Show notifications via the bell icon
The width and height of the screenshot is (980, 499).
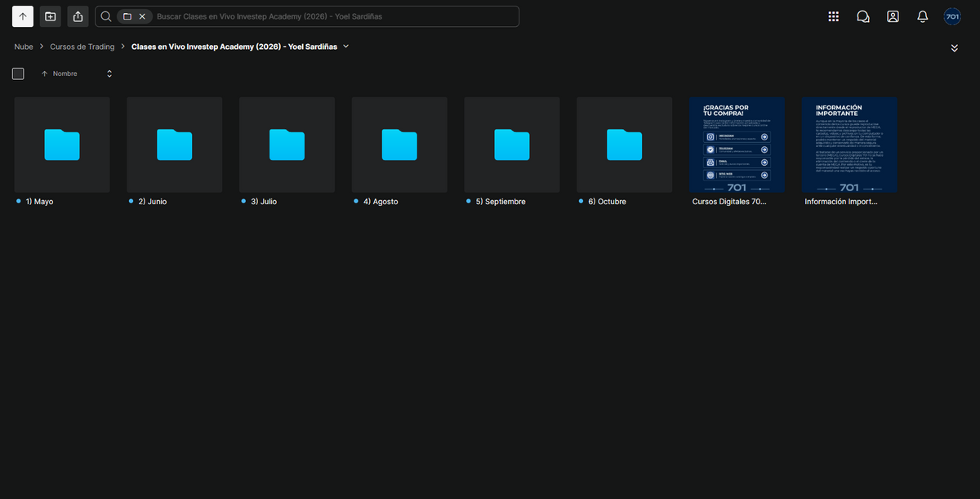923,16
